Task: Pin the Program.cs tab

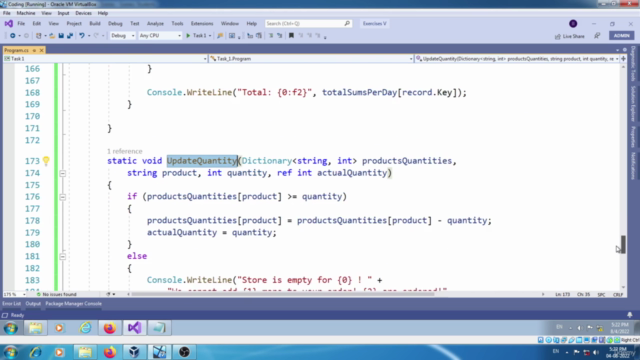Action: [x=34, y=50]
